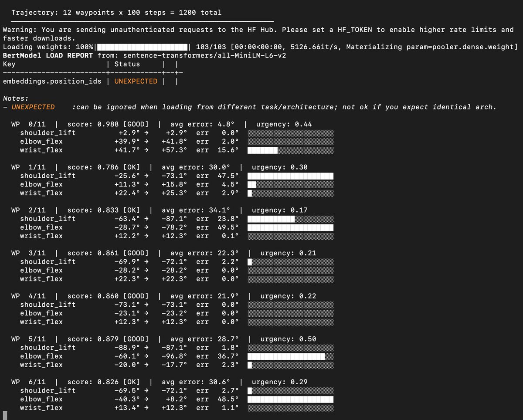Click the '103/103' counter text
This screenshot has height=420, width=523.
[x=211, y=47]
